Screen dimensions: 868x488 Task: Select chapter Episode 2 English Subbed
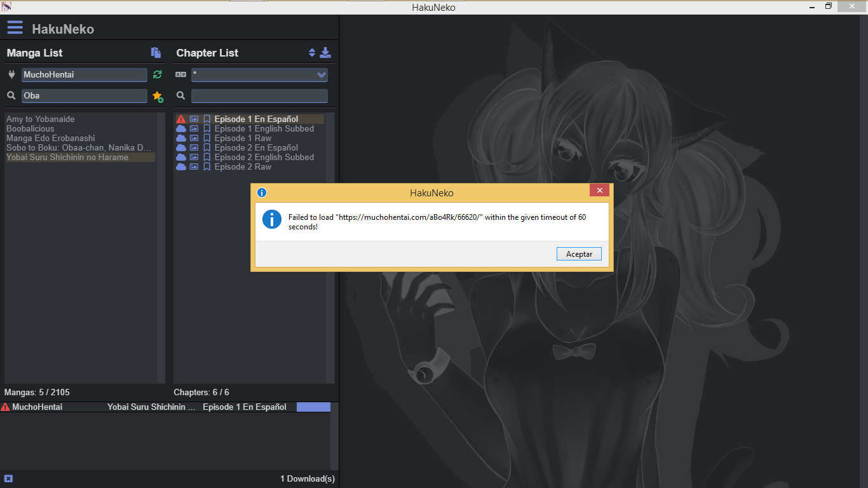(264, 157)
